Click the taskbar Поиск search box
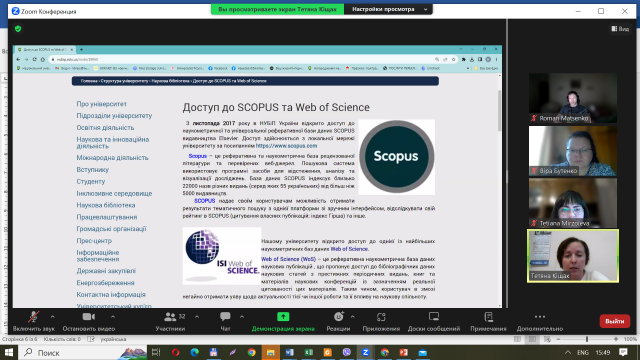 click(83, 353)
